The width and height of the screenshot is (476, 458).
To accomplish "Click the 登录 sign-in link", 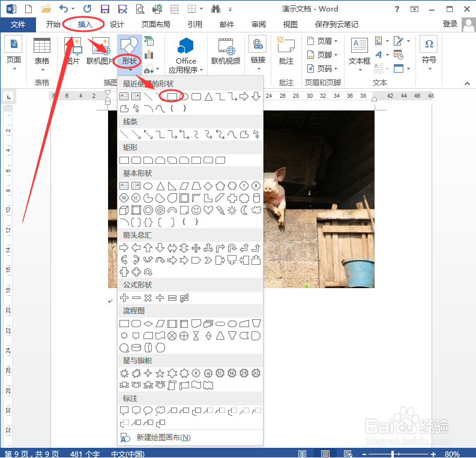I will 450,24.
